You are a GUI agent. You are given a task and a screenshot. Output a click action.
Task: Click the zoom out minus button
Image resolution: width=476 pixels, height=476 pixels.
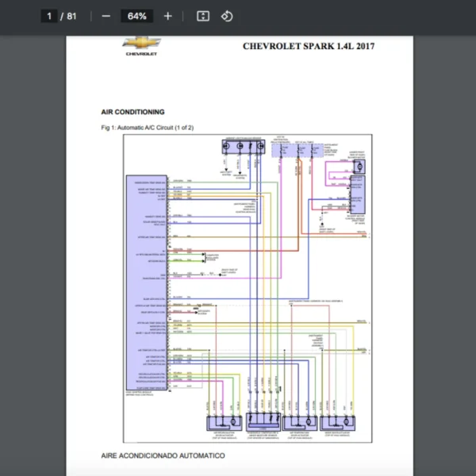(106, 16)
